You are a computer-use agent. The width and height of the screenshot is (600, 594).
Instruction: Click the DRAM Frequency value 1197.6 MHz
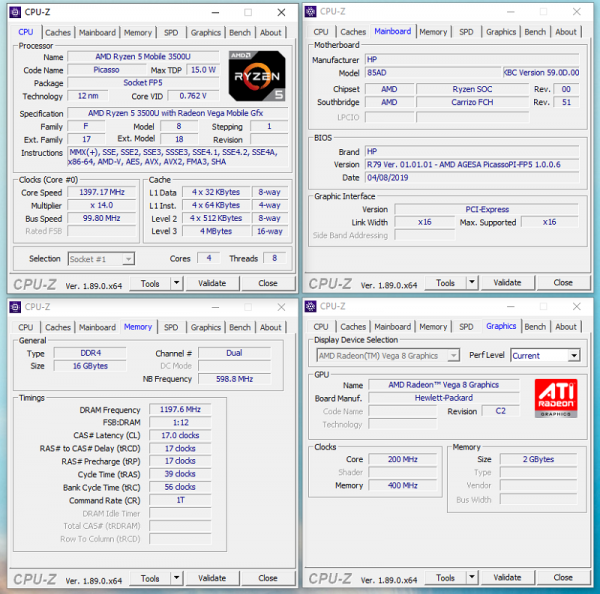click(180, 410)
